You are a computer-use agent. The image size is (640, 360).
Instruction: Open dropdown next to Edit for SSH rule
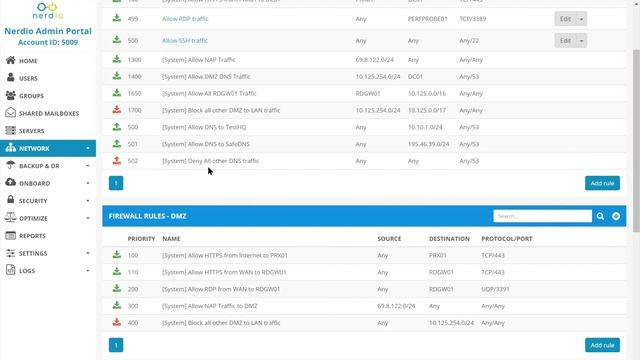(x=582, y=40)
